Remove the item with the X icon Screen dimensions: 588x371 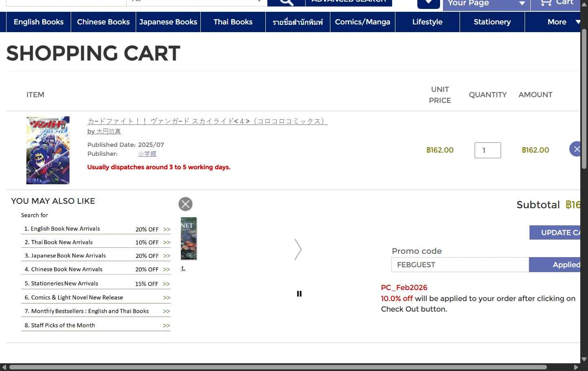(575, 149)
